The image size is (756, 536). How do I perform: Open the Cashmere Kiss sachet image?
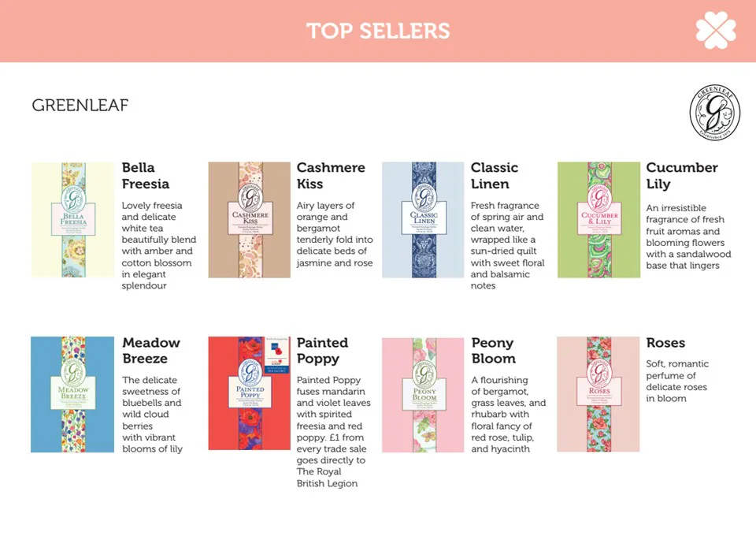tap(250, 219)
